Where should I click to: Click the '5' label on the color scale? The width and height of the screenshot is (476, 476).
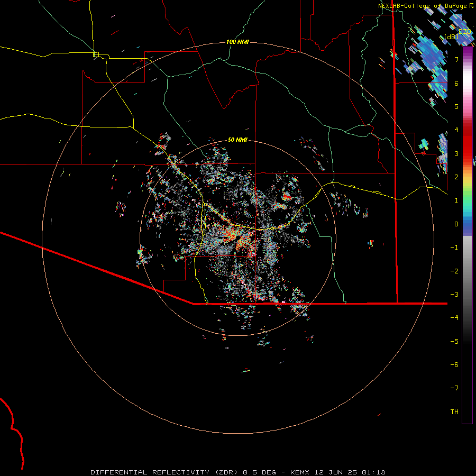pyautogui.click(x=456, y=106)
